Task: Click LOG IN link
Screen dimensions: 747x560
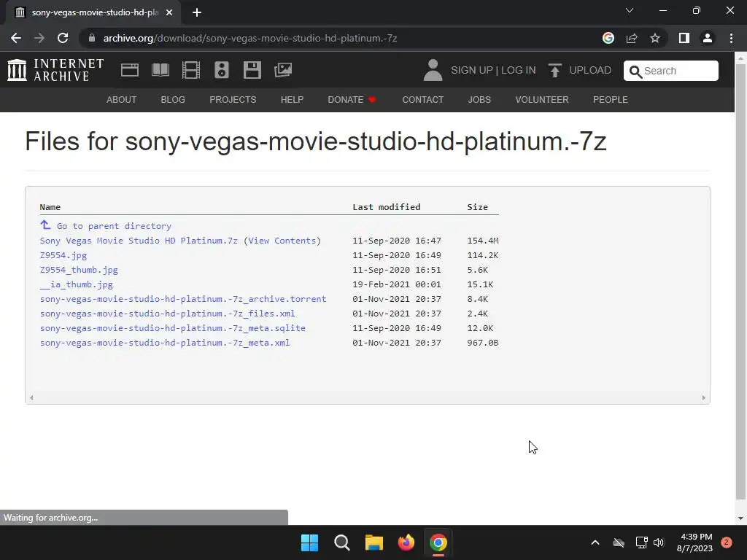Action: tap(519, 71)
